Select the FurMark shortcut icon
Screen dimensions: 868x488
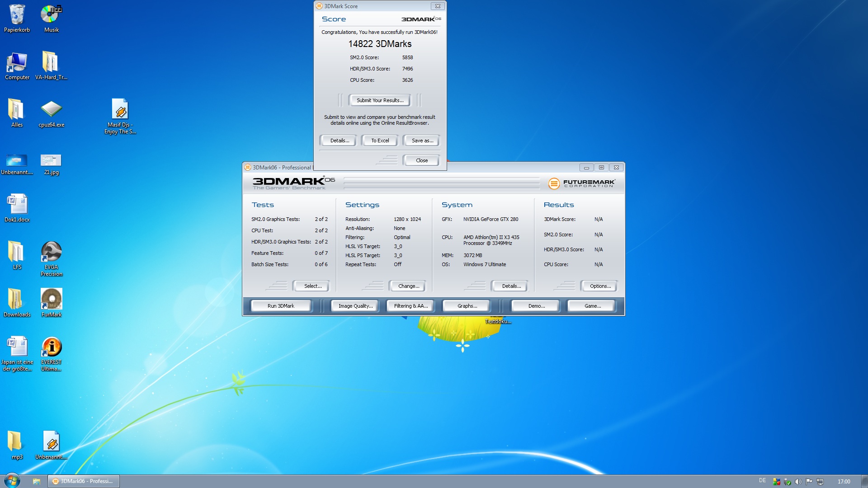coord(51,303)
